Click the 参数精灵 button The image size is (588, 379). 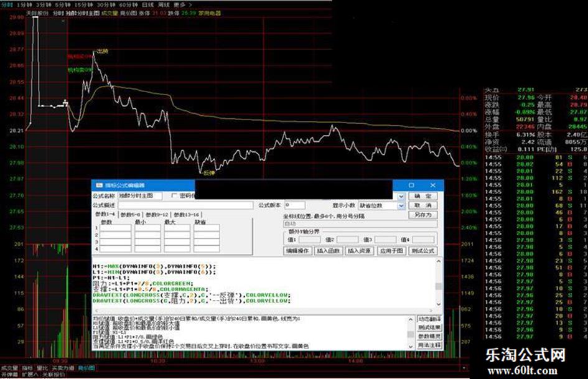[429, 336]
